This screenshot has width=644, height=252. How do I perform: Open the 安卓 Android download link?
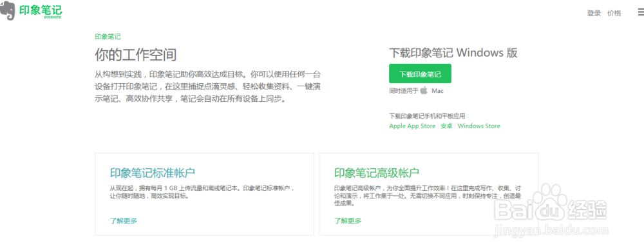point(446,126)
